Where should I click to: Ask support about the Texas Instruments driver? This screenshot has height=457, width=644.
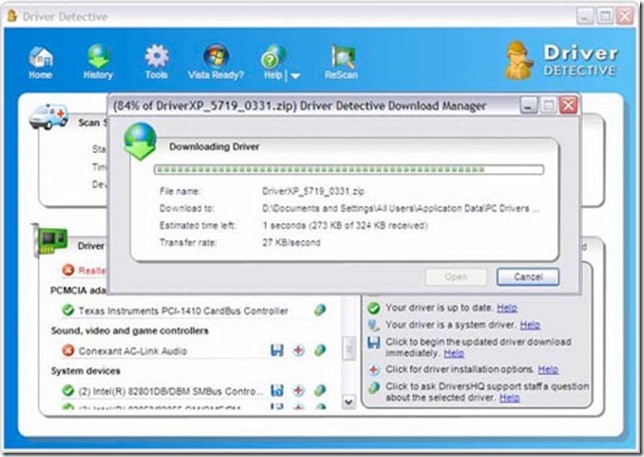coord(320,311)
